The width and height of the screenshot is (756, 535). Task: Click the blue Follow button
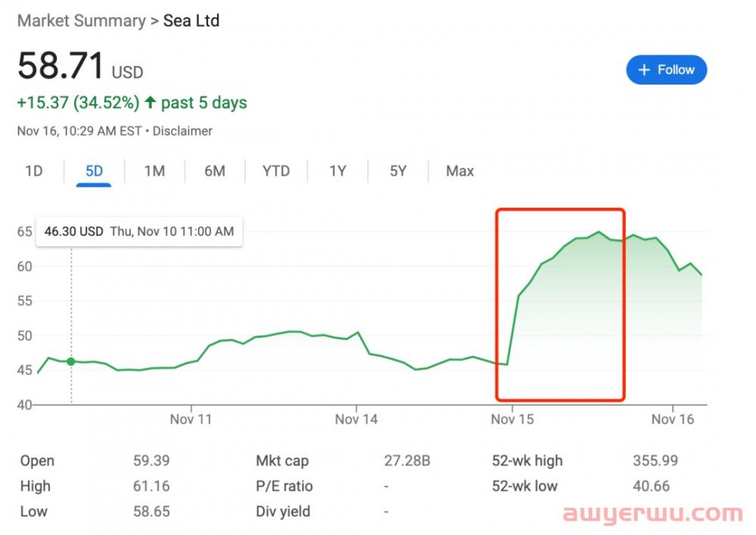[x=666, y=70]
